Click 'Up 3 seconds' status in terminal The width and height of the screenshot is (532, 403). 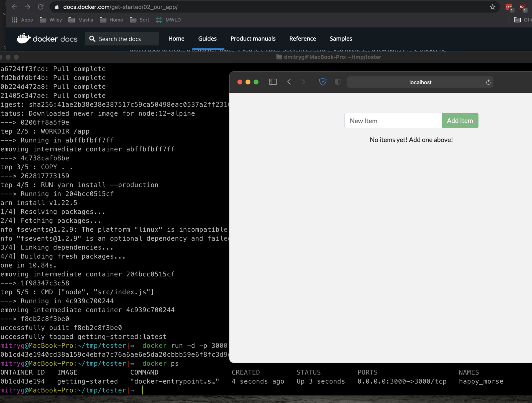[x=321, y=381]
